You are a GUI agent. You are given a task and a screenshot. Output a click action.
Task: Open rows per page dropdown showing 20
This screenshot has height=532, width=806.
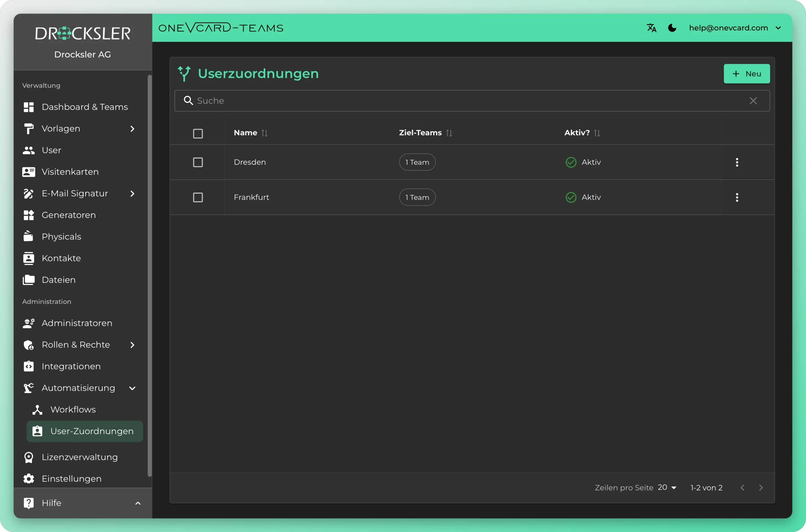667,487
